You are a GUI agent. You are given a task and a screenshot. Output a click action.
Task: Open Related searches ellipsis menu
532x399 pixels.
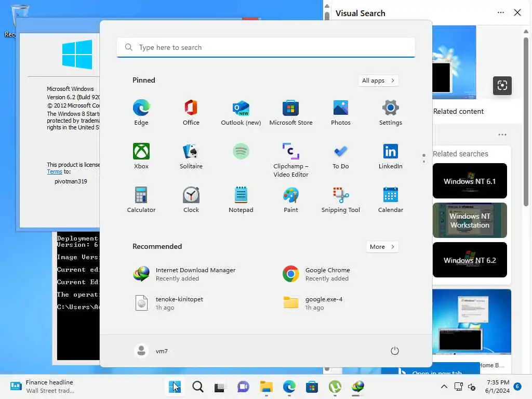(502, 135)
